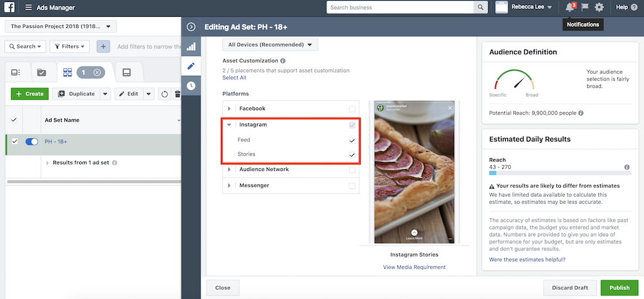The width and height of the screenshot is (644, 299).
Task: Focus the Search business input field
Action: point(400,7)
